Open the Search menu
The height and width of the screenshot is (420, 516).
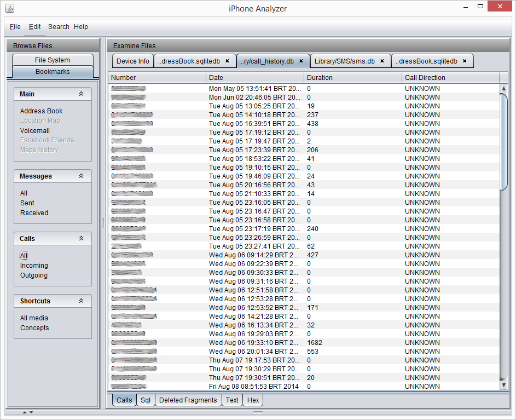pos(59,27)
